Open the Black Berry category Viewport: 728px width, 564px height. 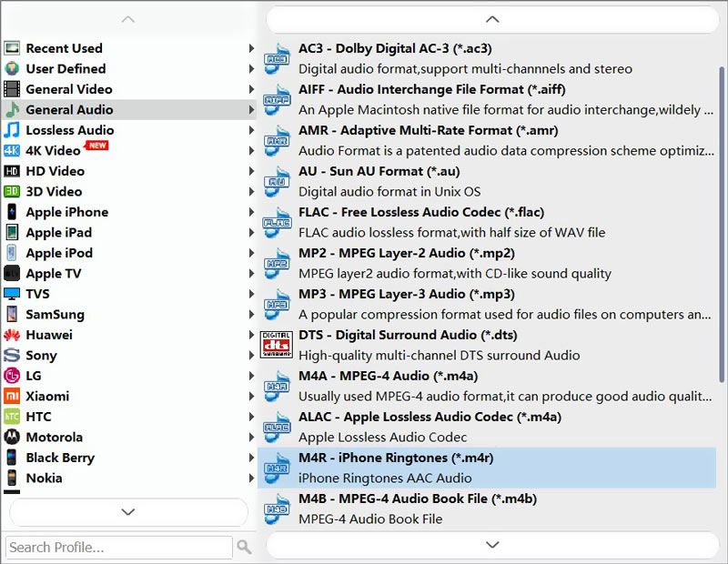[x=129, y=458]
